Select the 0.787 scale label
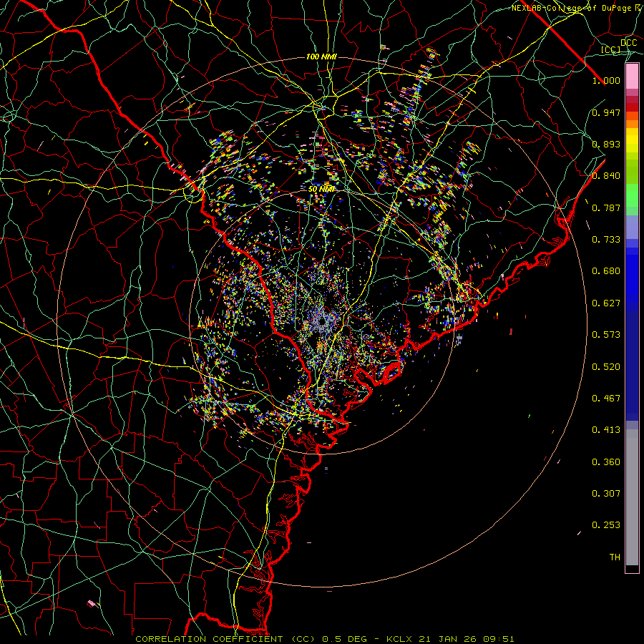The image size is (644, 644). (606, 208)
